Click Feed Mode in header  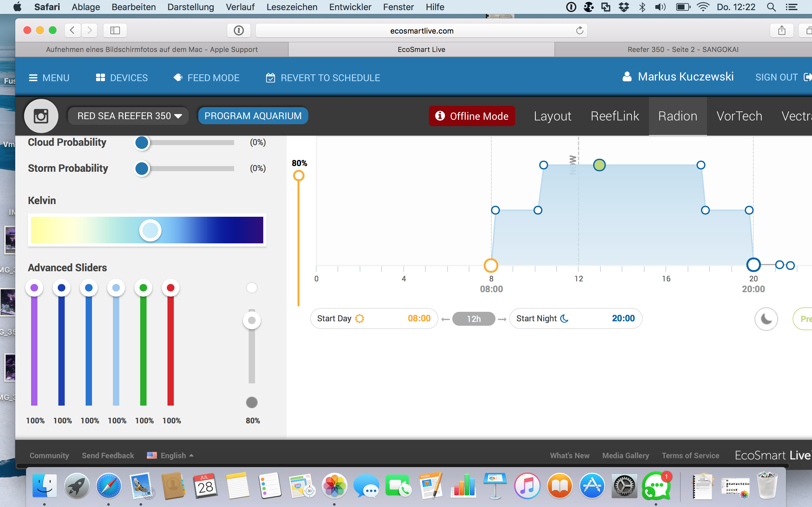206,78
